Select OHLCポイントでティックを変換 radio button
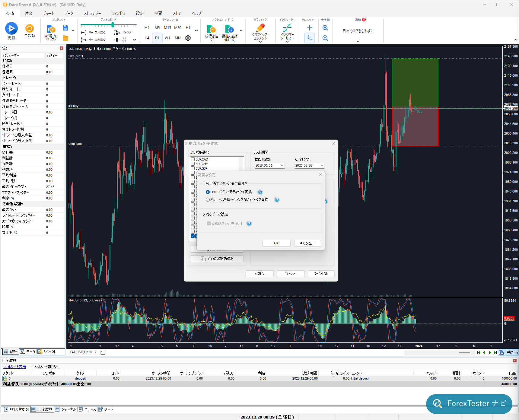The image size is (519, 420). pyautogui.click(x=208, y=192)
